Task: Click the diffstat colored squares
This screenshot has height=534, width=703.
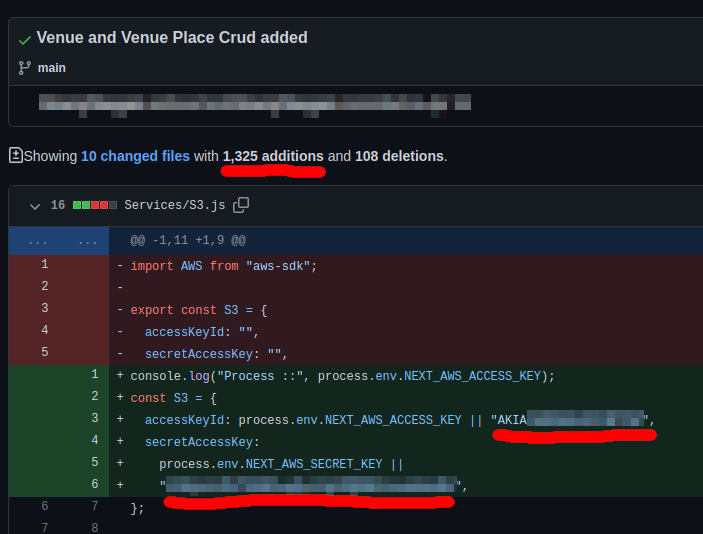Action: (94, 205)
